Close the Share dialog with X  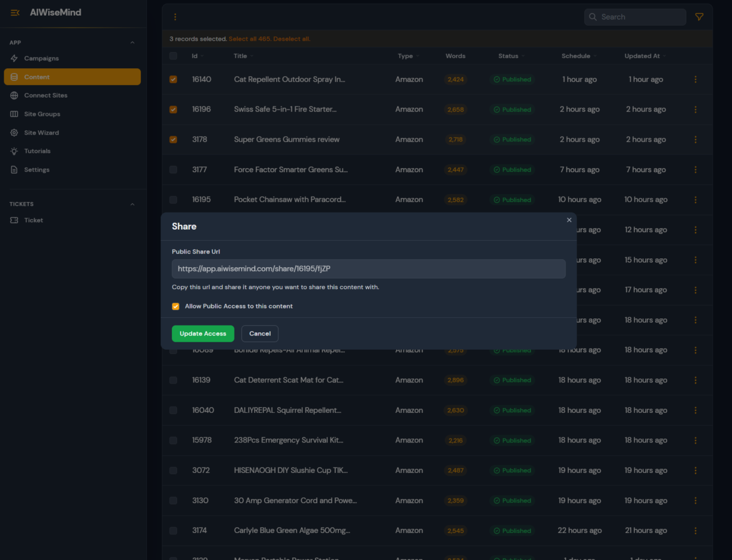tap(569, 220)
